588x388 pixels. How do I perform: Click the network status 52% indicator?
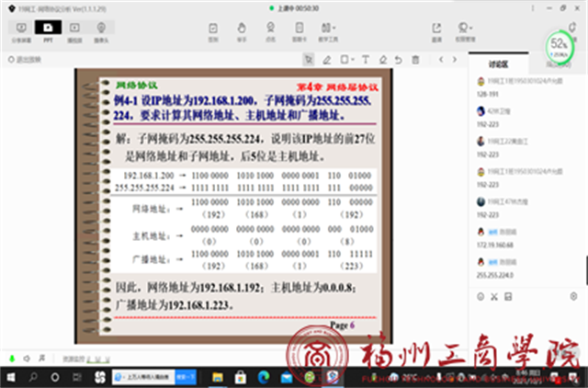(x=558, y=43)
